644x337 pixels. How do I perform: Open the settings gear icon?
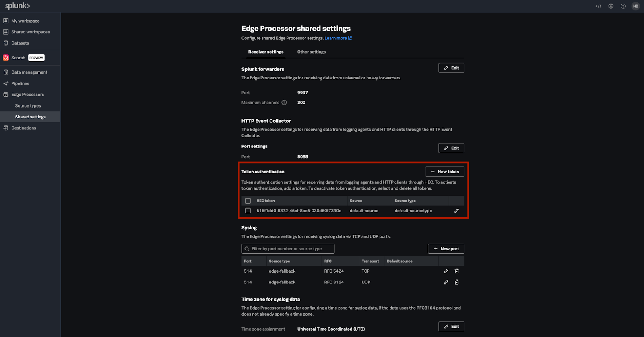[x=611, y=6]
